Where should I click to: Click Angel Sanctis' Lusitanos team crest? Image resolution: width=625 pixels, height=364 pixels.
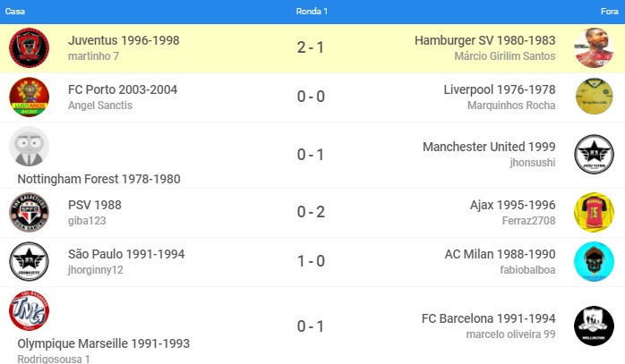tap(29, 97)
